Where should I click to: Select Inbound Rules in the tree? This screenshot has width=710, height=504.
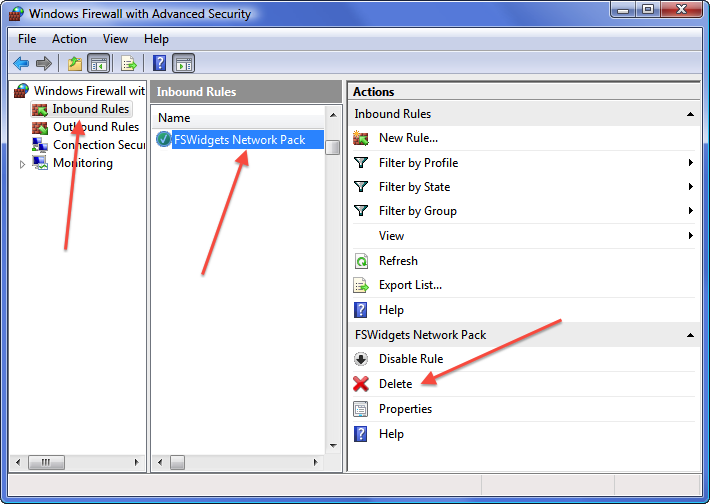click(91, 109)
